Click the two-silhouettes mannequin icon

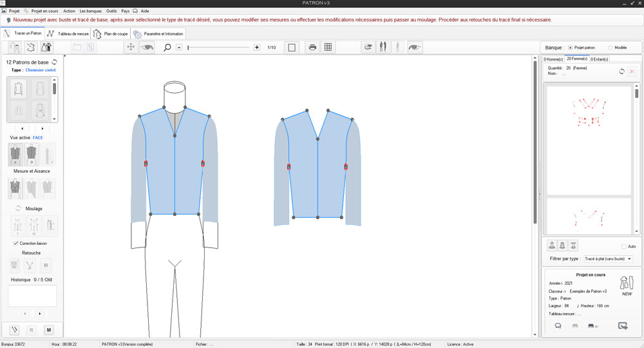pyautogui.click(x=384, y=47)
